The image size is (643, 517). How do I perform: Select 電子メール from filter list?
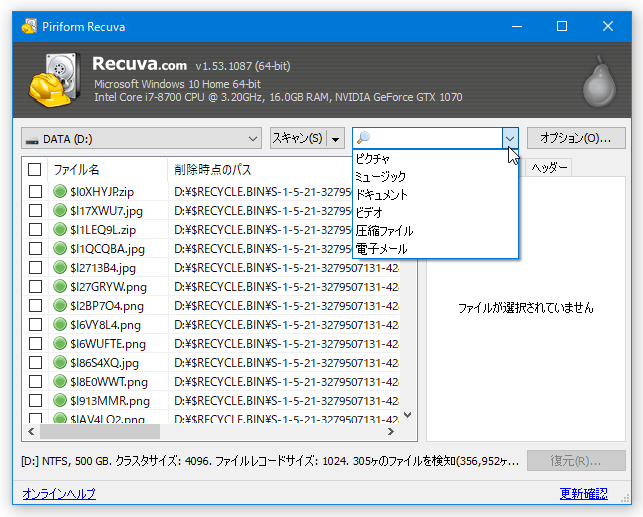435,249
